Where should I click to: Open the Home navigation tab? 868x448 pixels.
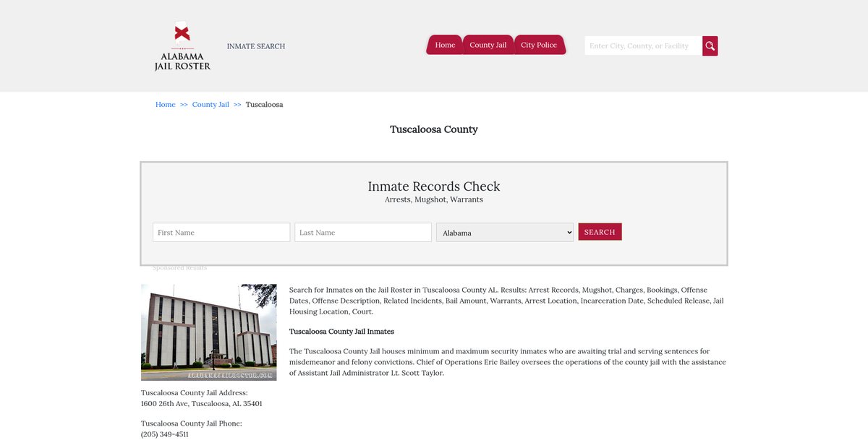point(445,45)
